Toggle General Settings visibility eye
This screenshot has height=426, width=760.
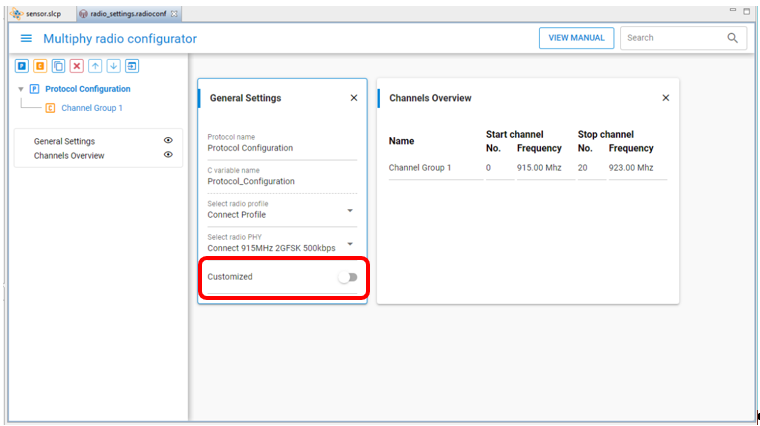[168, 141]
